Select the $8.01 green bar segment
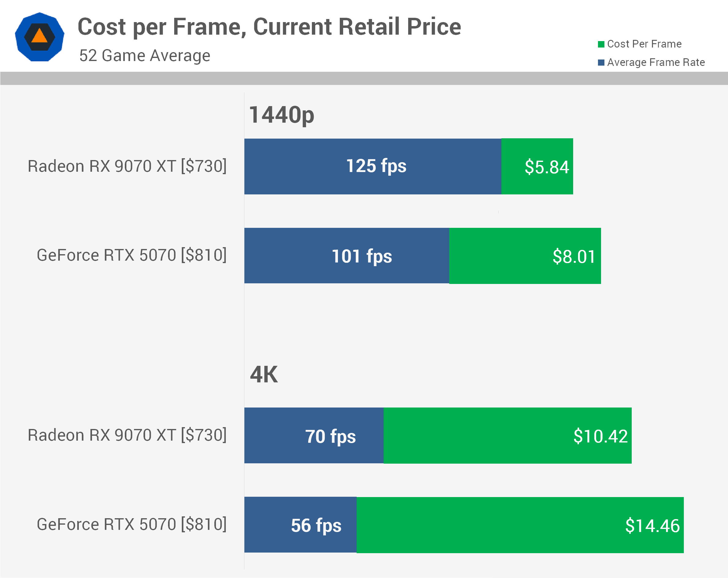 coord(525,256)
